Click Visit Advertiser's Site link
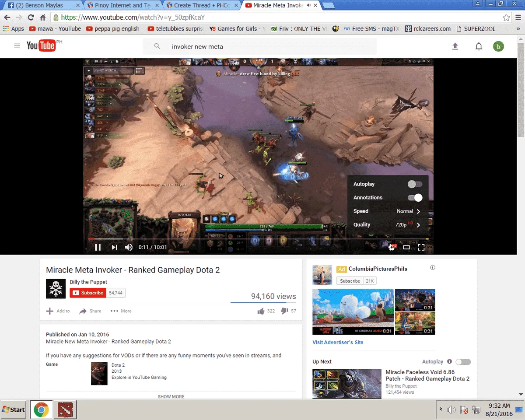Screen dimensions: 525x420 coord(338,342)
